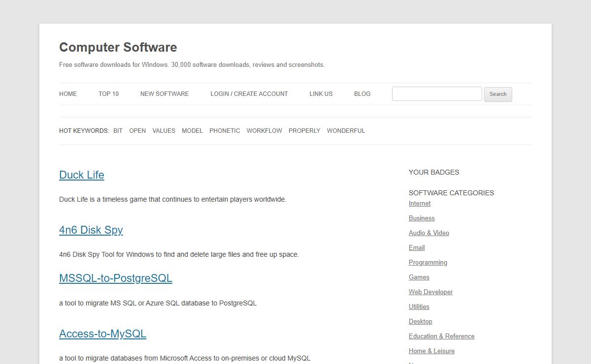Open the 4n6 Disk Spy software page
The width and height of the screenshot is (591, 364).
click(91, 230)
